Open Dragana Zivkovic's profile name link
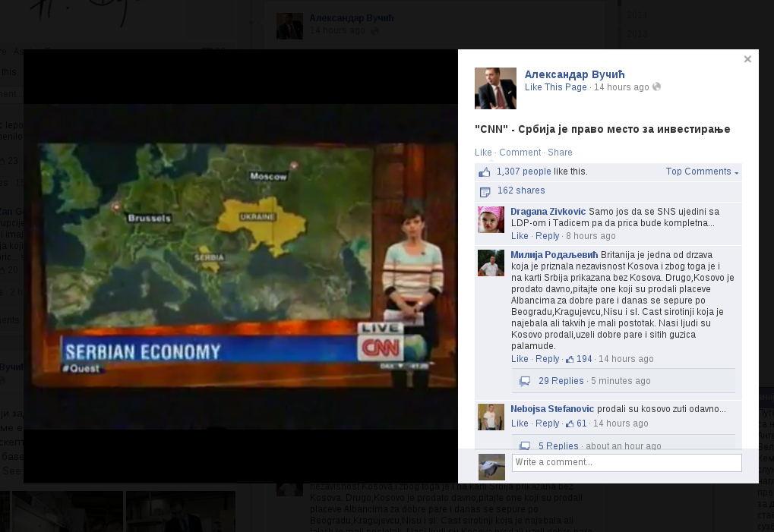 [548, 212]
